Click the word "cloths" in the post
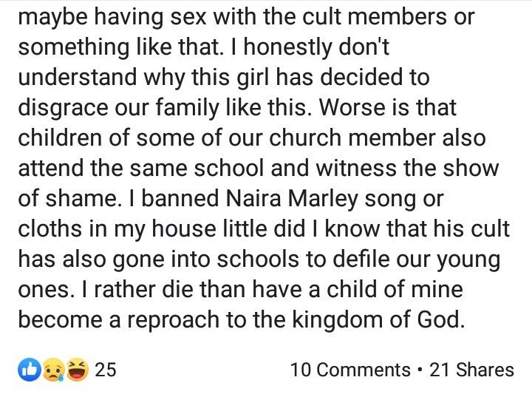 50,228
